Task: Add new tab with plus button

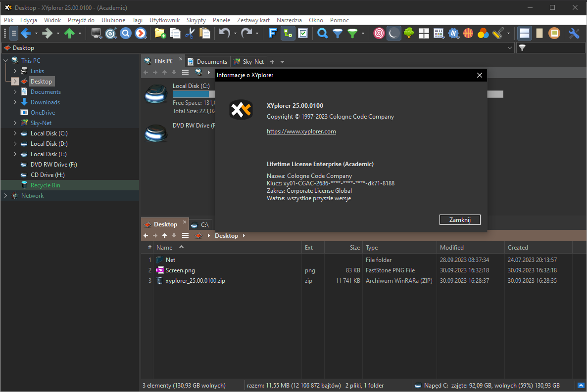Action: (272, 62)
